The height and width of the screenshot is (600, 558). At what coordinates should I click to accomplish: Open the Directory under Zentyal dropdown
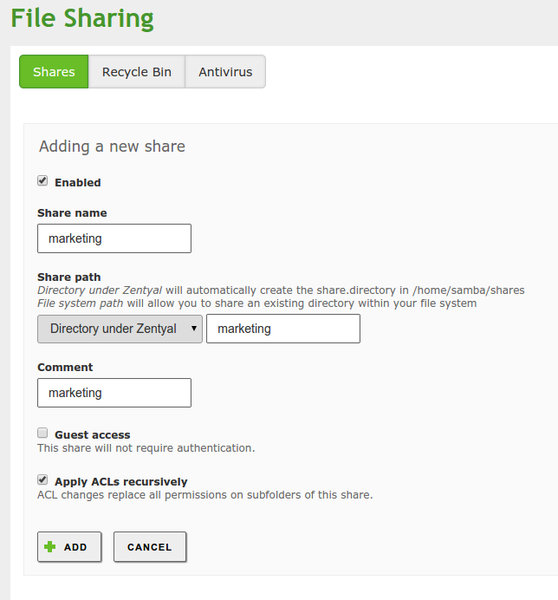[120, 329]
